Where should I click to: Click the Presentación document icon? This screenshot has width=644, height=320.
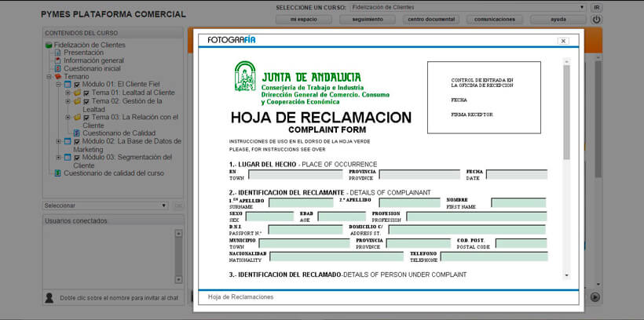[57, 53]
